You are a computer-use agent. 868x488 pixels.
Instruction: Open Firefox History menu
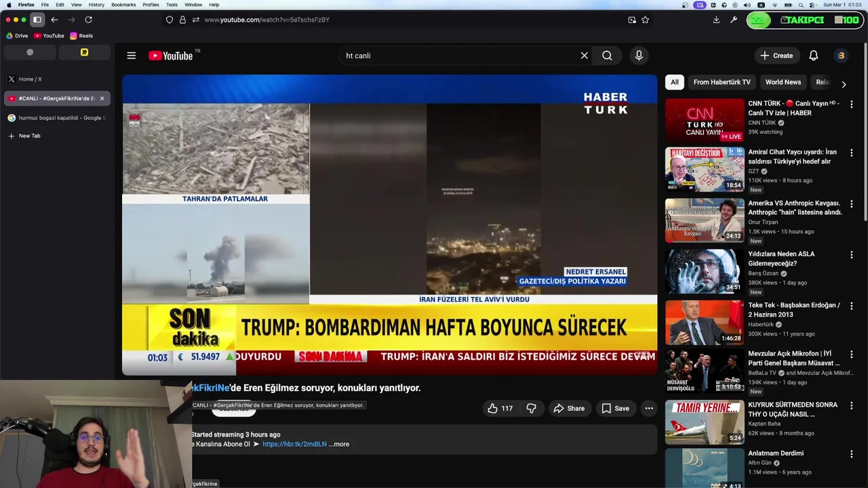[96, 5]
